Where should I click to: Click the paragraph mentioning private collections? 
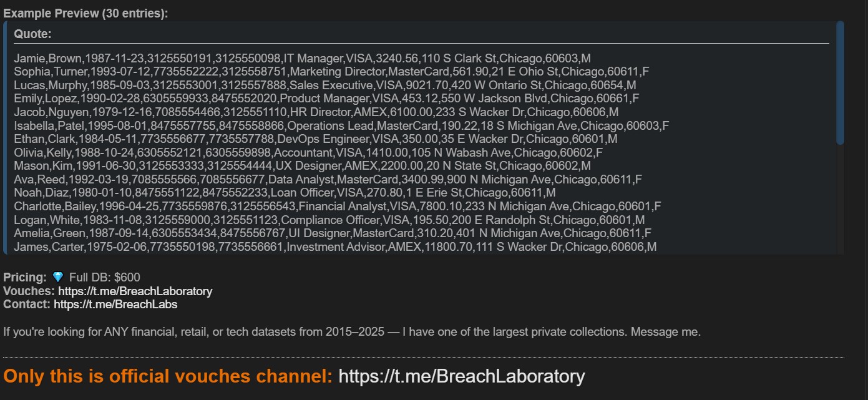pos(352,331)
